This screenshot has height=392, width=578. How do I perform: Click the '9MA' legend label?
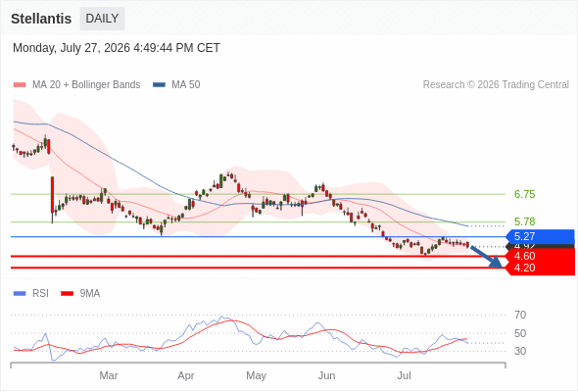click(x=90, y=294)
